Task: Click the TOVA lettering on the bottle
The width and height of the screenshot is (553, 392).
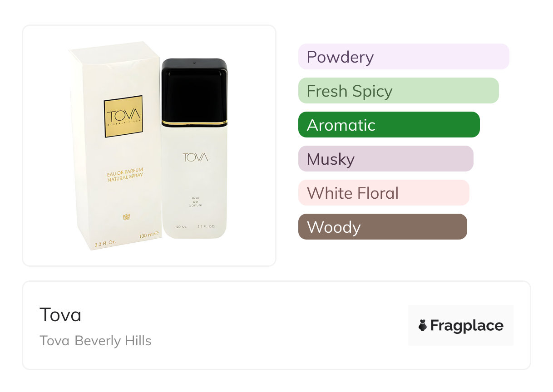Action: (195, 157)
